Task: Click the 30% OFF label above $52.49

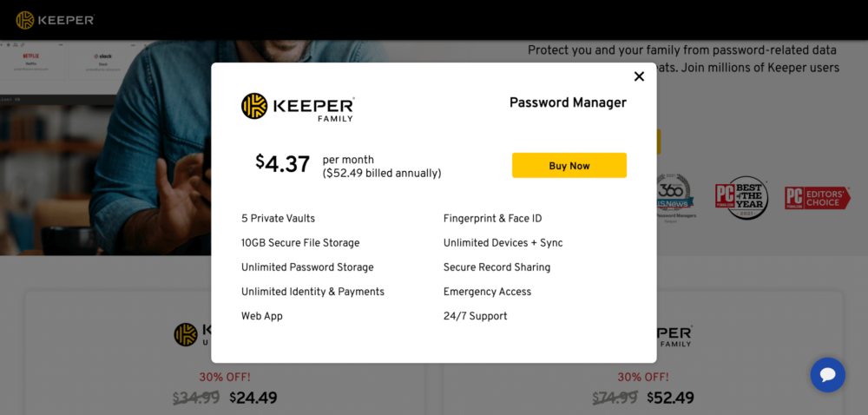Action: pyautogui.click(x=643, y=377)
